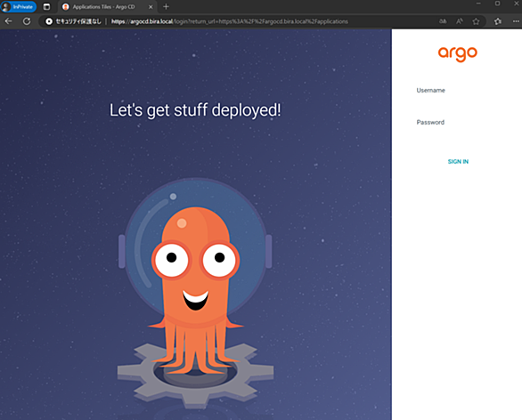
Task: Reload the Argo CD login page
Action: (27, 21)
